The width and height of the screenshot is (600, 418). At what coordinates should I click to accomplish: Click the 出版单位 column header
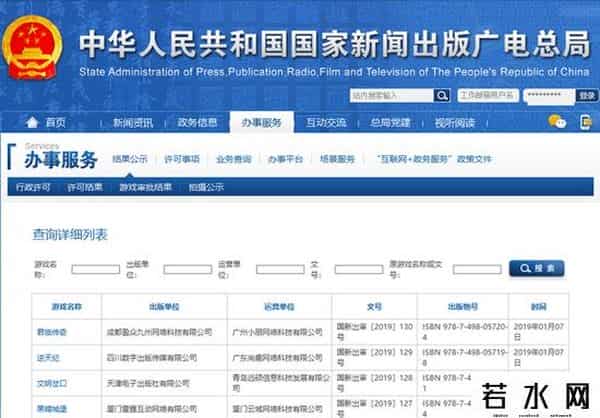click(x=165, y=307)
